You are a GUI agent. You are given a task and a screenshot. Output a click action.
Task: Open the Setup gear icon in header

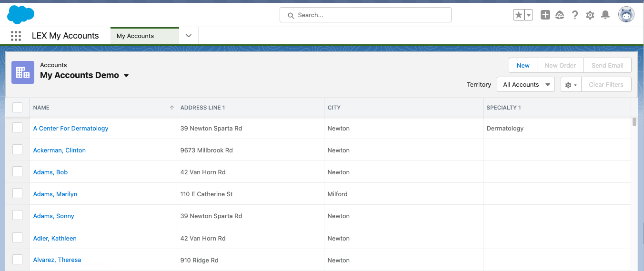click(590, 15)
